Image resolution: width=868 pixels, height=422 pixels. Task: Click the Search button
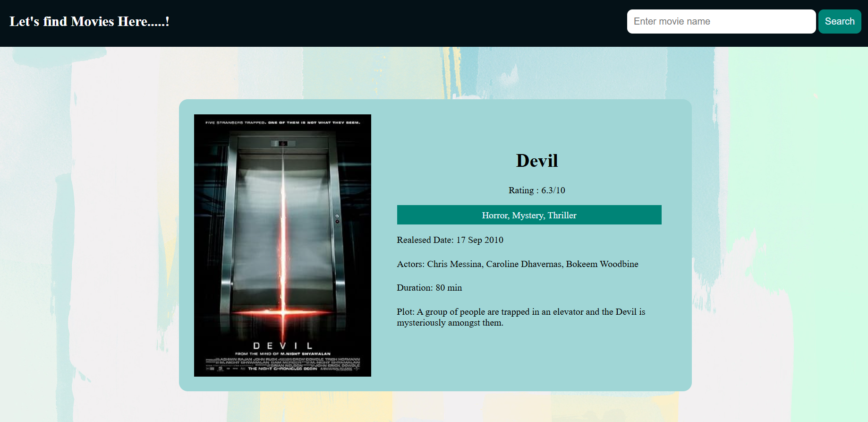point(840,21)
